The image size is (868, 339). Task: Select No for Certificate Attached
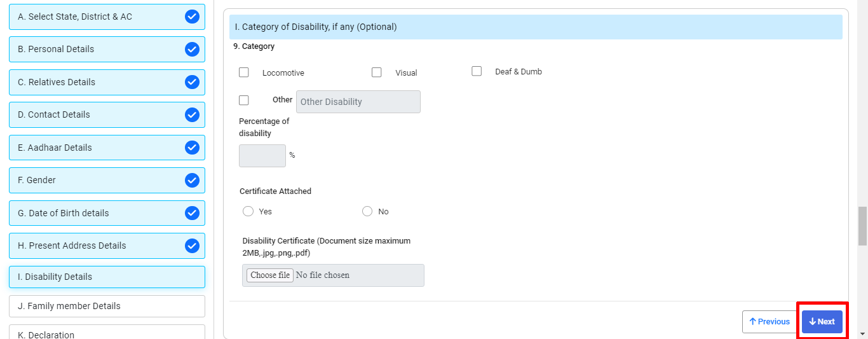tap(367, 211)
